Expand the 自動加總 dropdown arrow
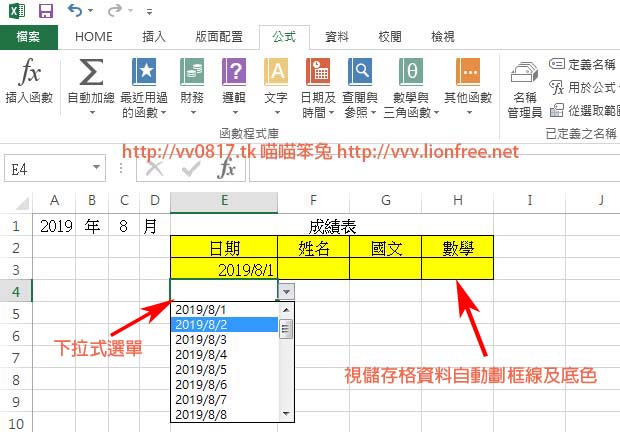Screen dimensions: 620x432 point(92,113)
